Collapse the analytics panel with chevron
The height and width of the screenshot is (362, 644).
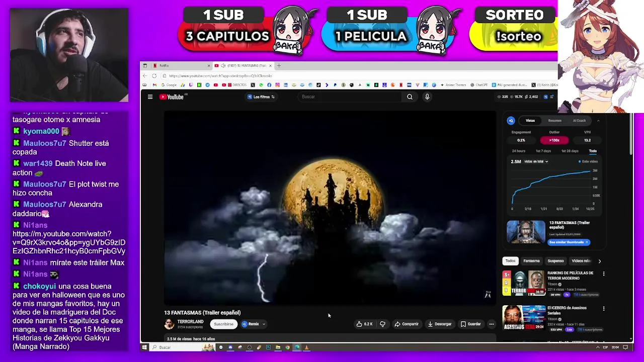[x=598, y=121]
